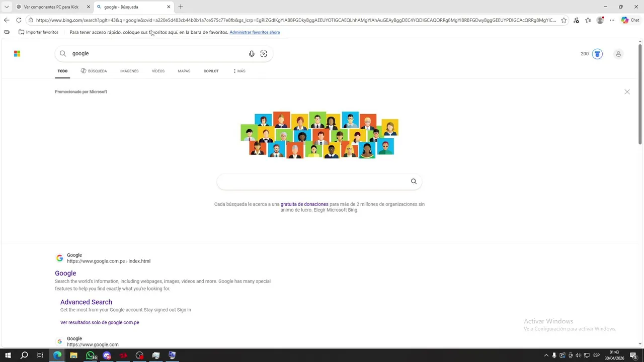Click the address bar URL
Viewport: 644px width, 362px height.
pos(296,20)
